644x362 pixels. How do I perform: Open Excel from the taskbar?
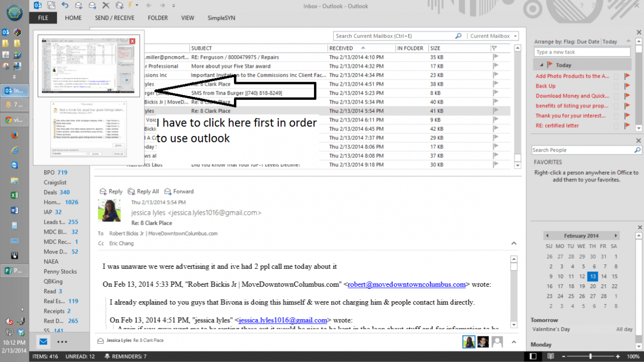point(14,195)
